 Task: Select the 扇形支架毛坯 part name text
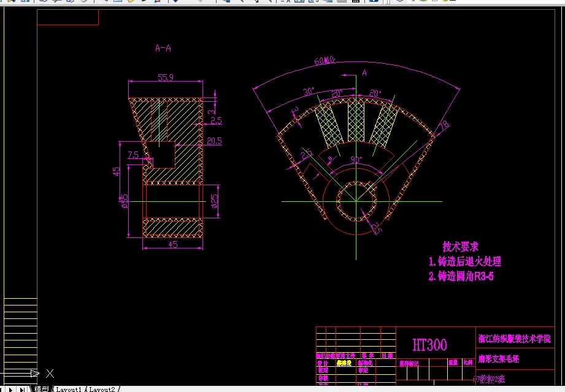[x=499, y=358]
